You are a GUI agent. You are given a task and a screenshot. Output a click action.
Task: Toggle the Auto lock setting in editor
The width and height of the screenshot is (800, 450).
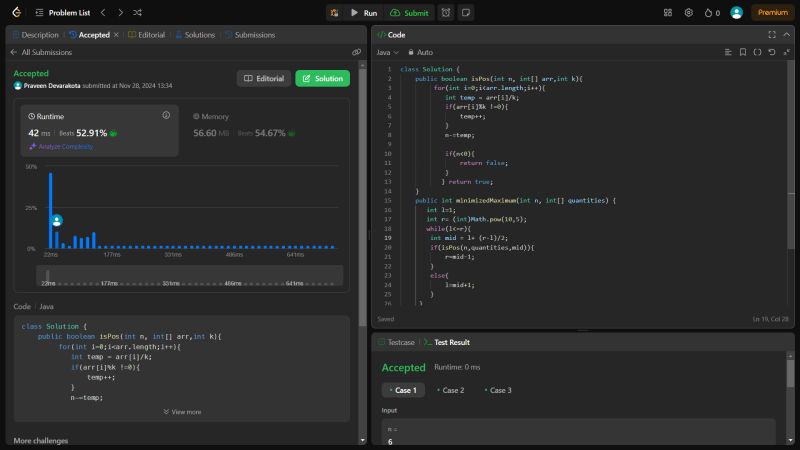click(x=419, y=52)
